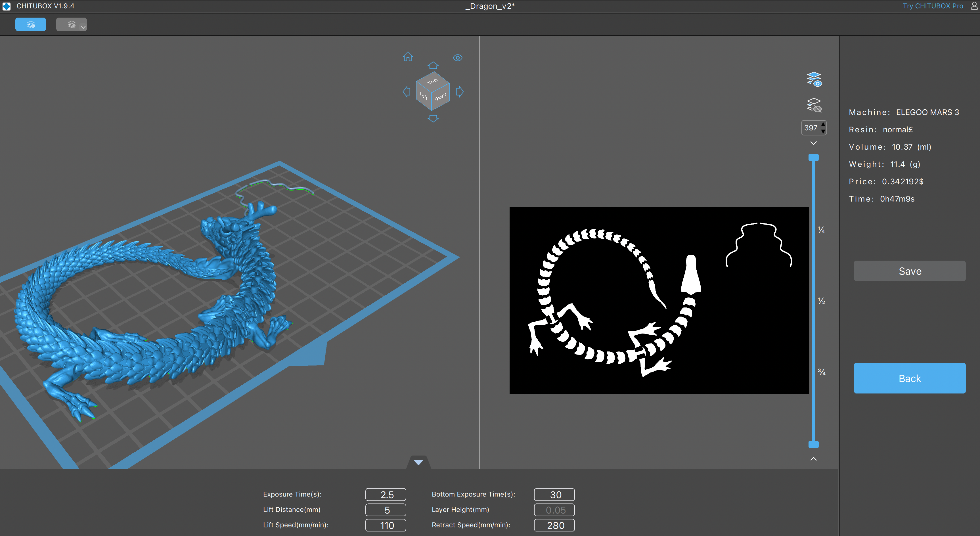
Task: Click the Top face of the view cube
Action: pos(433,81)
